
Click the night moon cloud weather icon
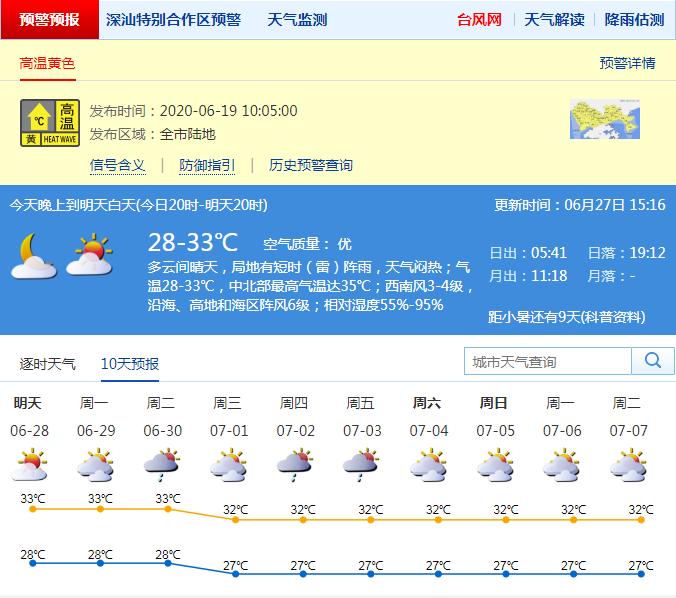pyautogui.click(x=33, y=256)
